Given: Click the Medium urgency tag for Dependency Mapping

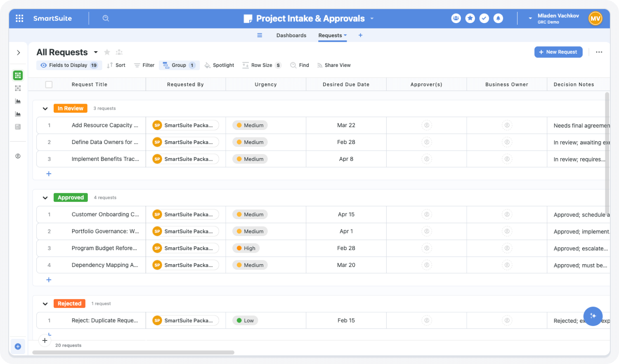Looking at the screenshot, I should click(x=250, y=265).
